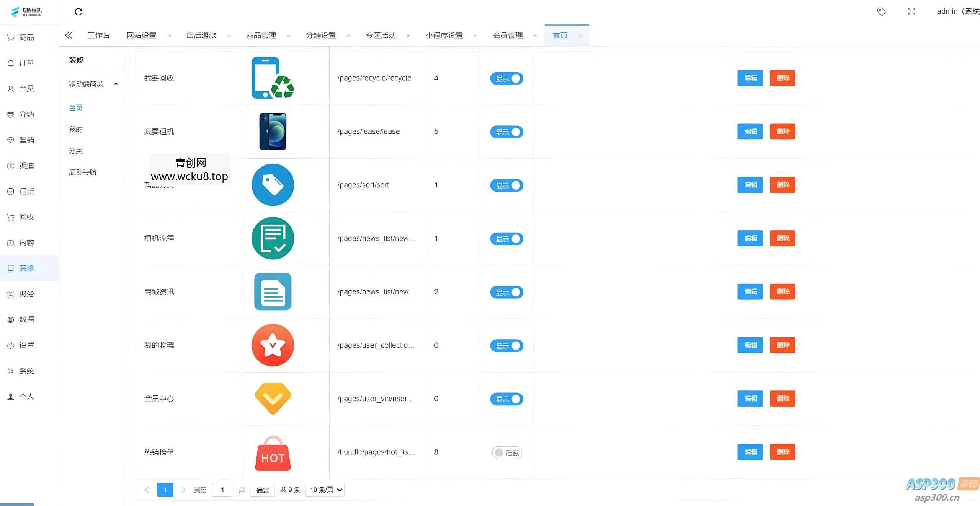
Task: Switch to the 工作台 tab
Action: tap(99, 35)
